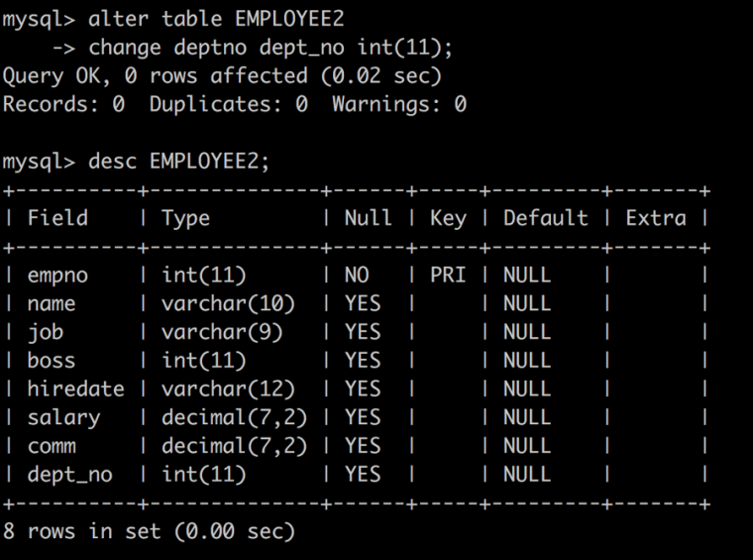The image size is (753, 560).
Task: Click the 'alter table EMPLOYEE2' command text
Action: click(x=216, y=20)
